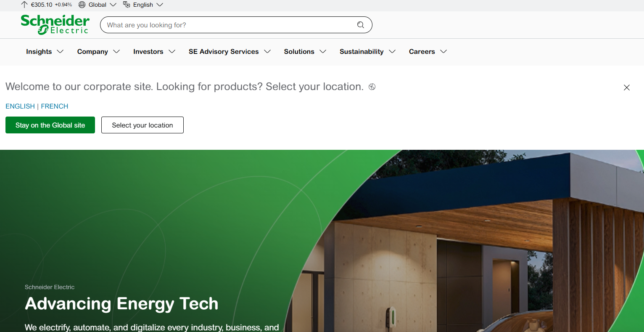This screenshot has height=332, width=644.
Task: Click the €305.10 share price
Action: coord(42,5)
